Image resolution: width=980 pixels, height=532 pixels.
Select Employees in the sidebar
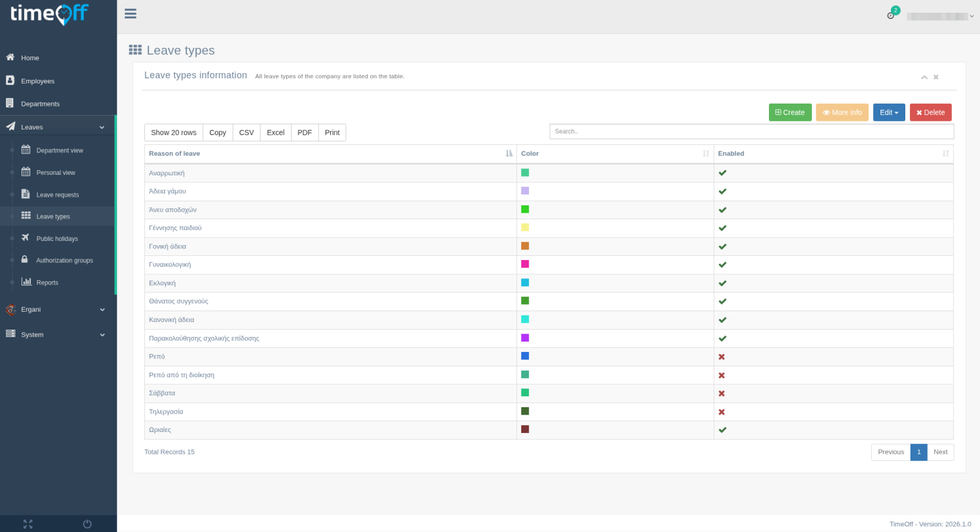tap(37, 81)
